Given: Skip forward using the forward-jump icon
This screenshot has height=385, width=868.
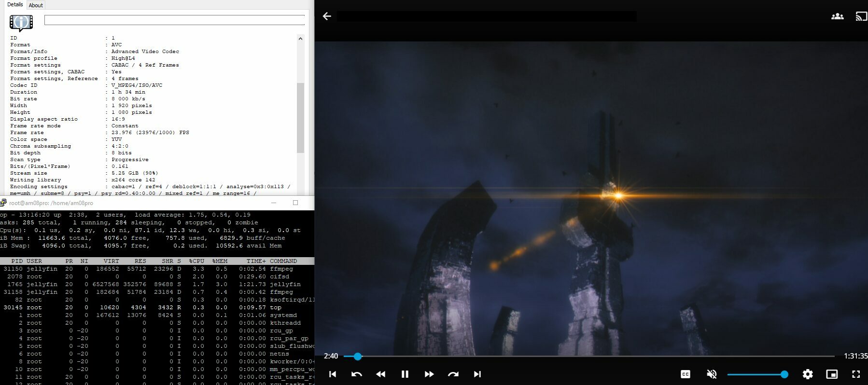Looking at the screenshot, I should coord(453,374).
